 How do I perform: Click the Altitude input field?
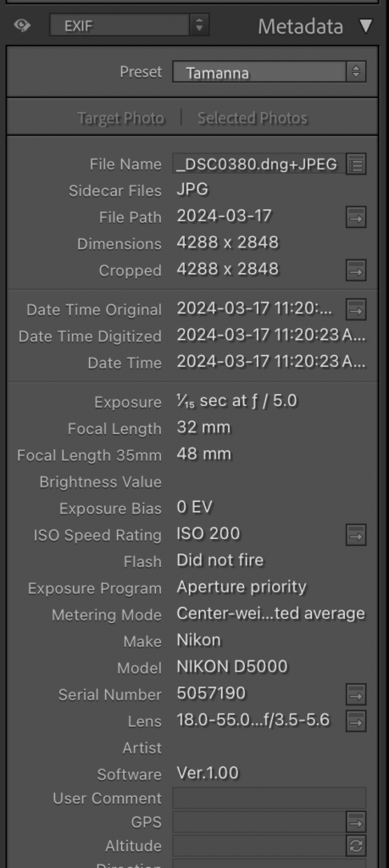[x=258, y=846]
